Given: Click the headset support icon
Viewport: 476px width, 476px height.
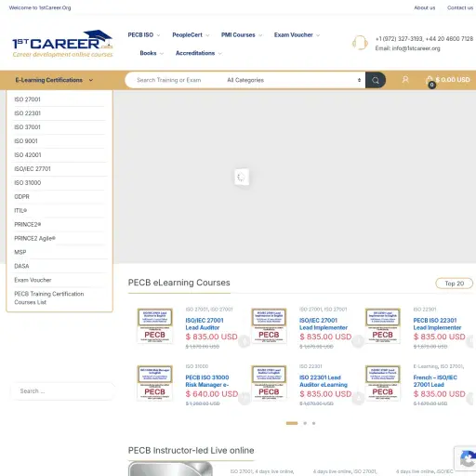Looking at the screenshot, I should tap(360, 43).
